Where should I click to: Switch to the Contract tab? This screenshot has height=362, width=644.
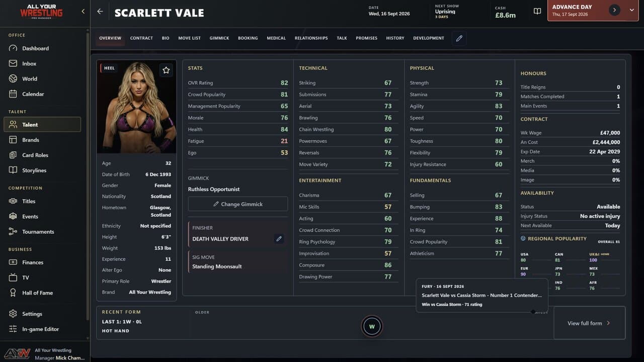141,38
